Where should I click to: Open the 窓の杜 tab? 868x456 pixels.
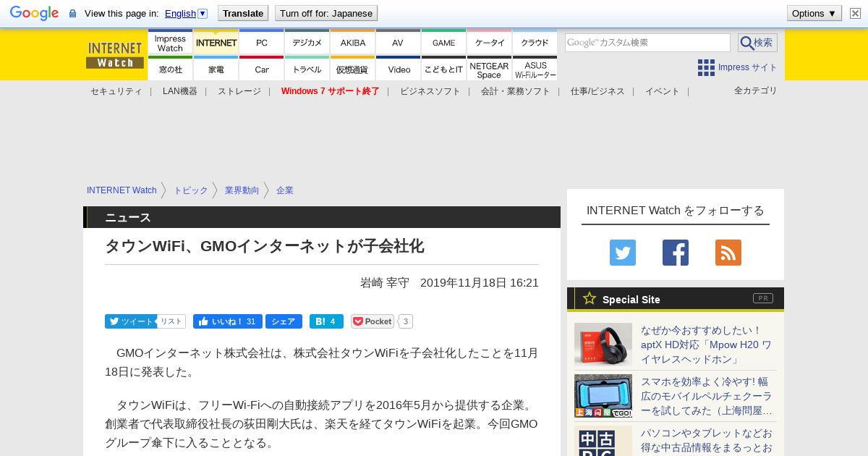point(170,69)
